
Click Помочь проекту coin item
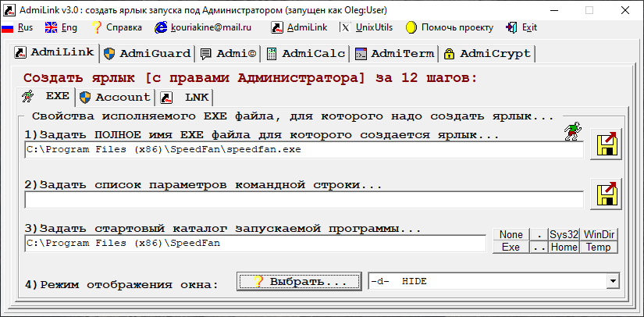[450, 27]
